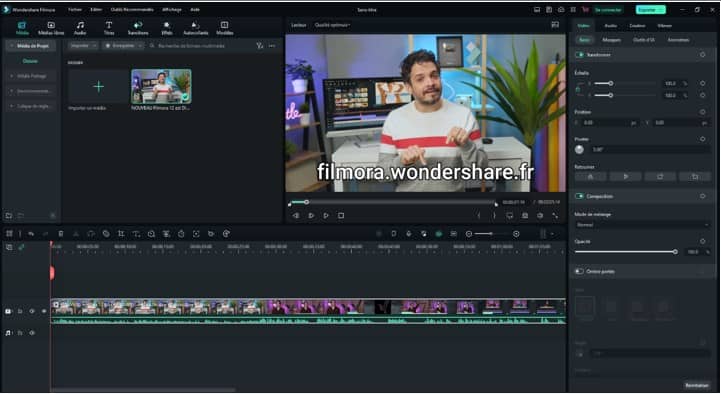Open the Effets library
The width and height of the screenshot is (721, 394).
167,28
